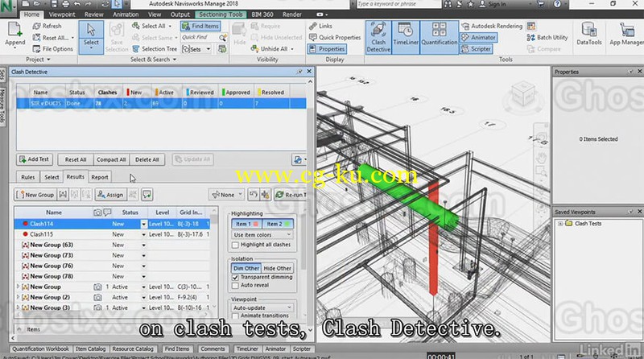Screen dimensions: 644x359
Task: Click the Select All icon
Action: tap(135, 26)
